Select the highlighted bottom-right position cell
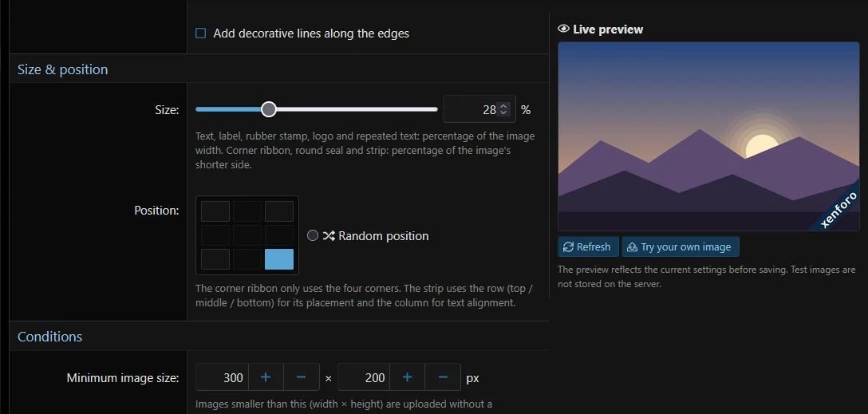Screen dimensions: 868x414 click(x=279, y=259)
